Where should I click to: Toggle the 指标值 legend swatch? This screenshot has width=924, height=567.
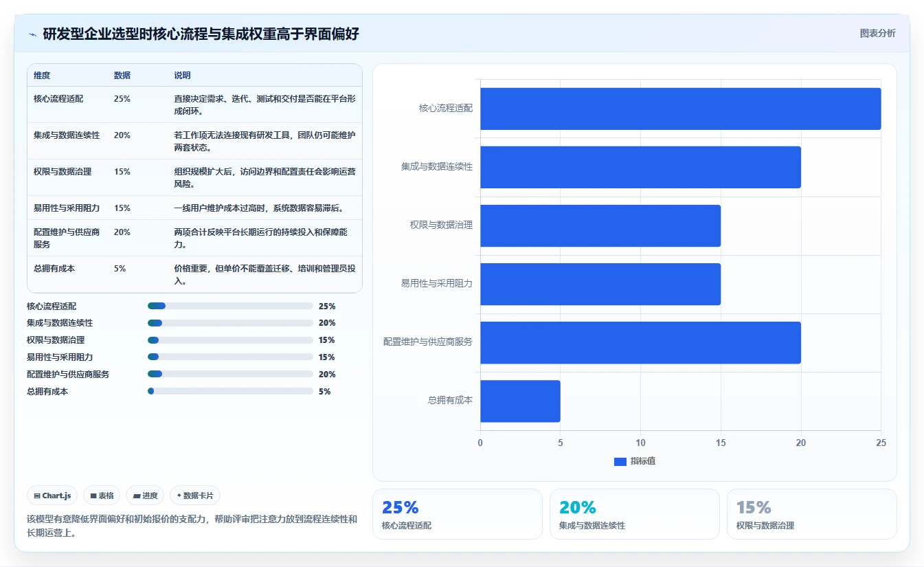(x=620, y=462)
